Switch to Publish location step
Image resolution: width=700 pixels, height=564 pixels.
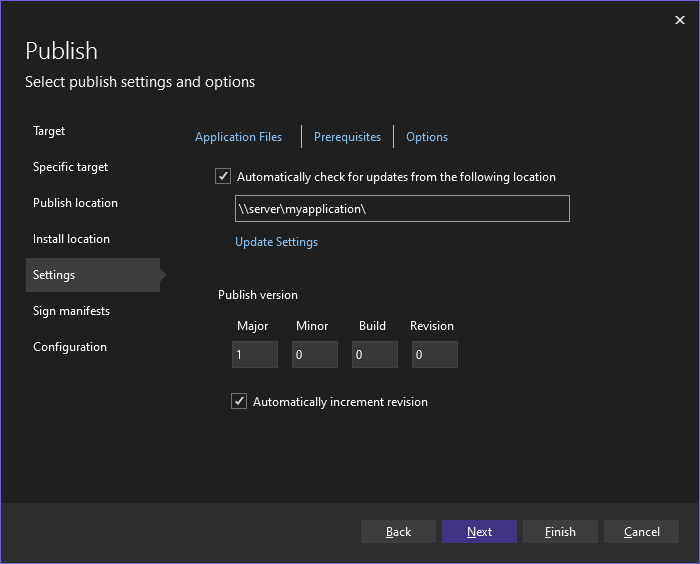click(x=75, y=203)
